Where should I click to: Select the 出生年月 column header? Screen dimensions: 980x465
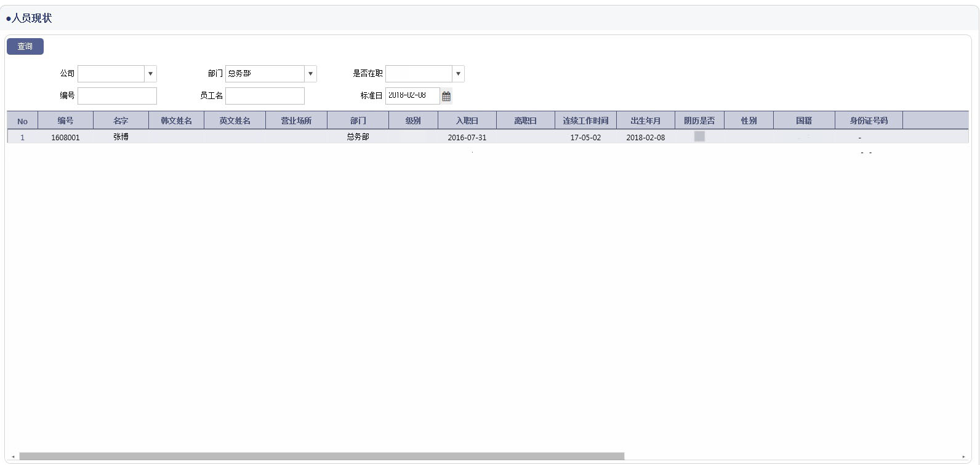[x=645, y=121]
